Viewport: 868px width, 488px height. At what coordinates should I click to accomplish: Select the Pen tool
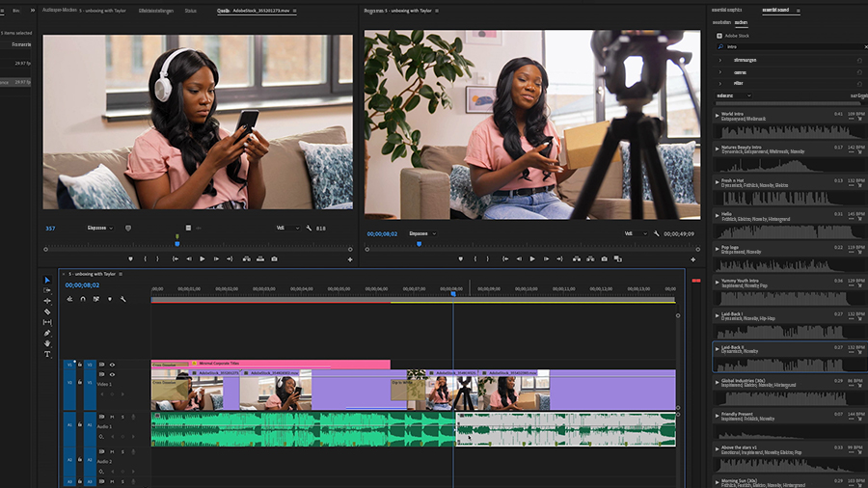[x=47, y=333]
